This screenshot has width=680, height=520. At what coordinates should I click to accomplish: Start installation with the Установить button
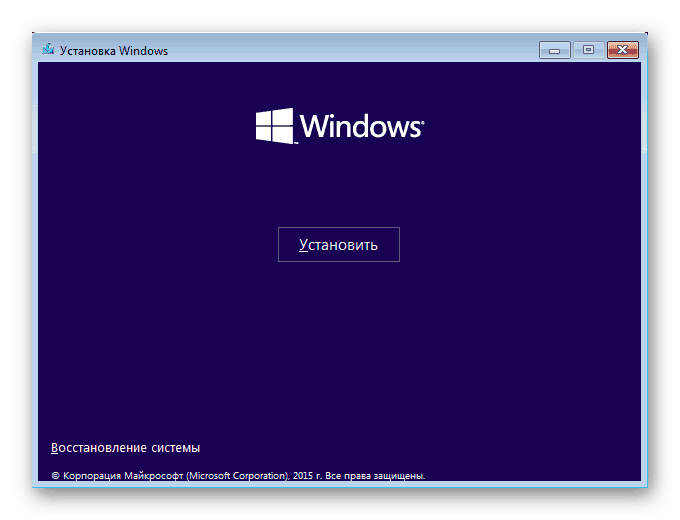[x=339, y=245]
